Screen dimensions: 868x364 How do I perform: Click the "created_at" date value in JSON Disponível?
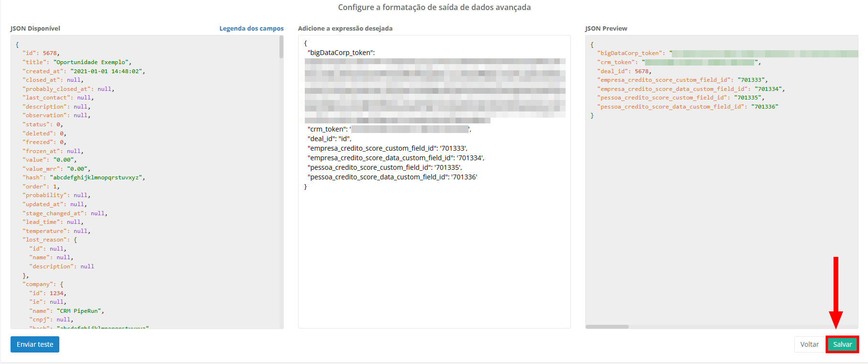pyautogui.click(x=107, y=71)
